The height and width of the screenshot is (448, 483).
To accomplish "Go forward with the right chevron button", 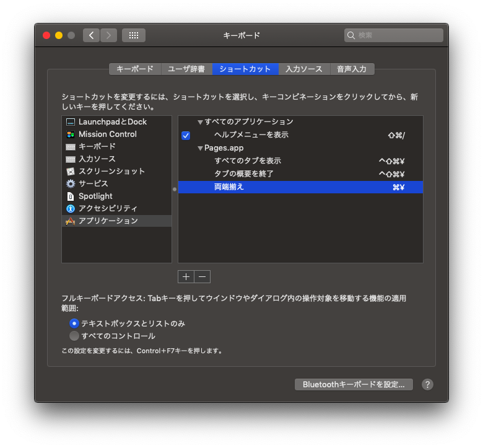I will [x=108, y=35].
